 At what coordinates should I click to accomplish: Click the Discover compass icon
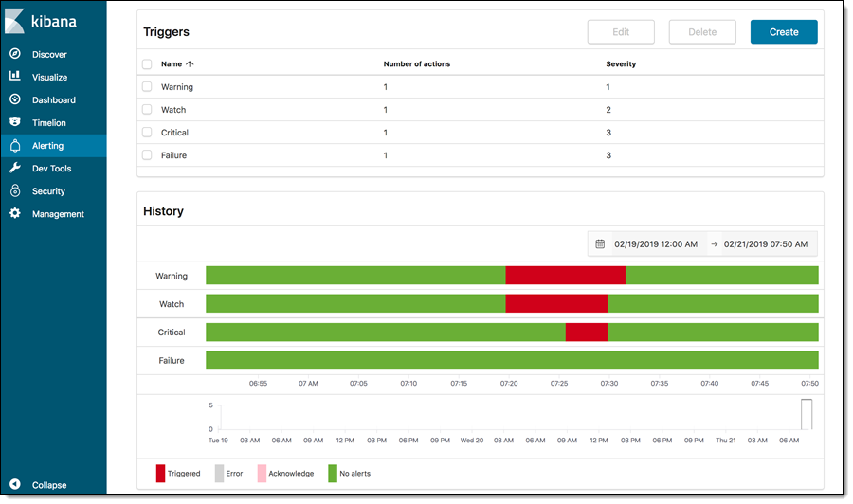tap(15, 55)
